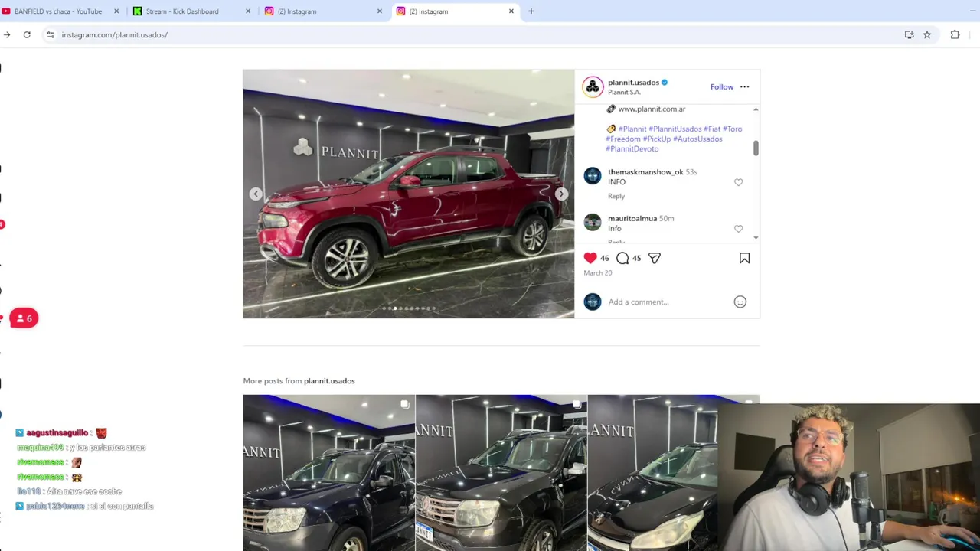Open the #Toro hashtag

[x=733, y=129]
